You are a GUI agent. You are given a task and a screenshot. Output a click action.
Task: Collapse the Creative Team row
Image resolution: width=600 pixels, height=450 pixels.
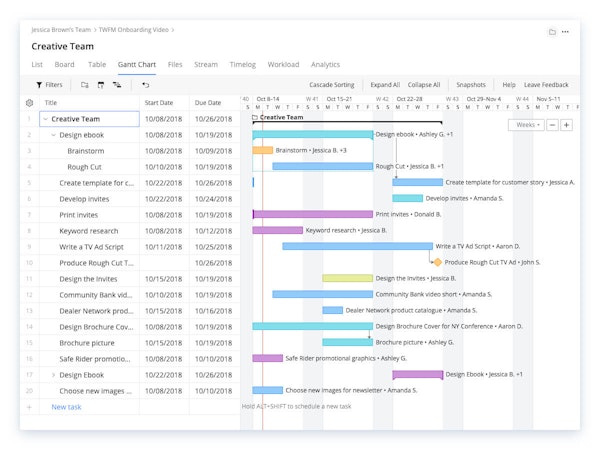pos(45,118)
